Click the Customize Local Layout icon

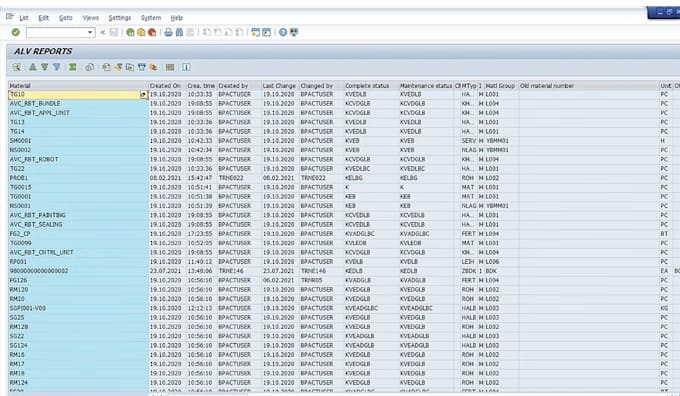point(294,32)
